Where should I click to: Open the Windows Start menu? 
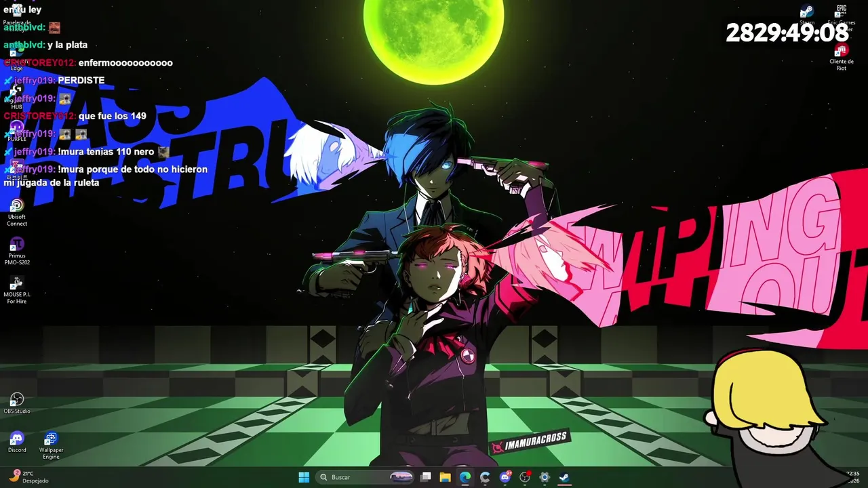pyautogui.click(x=304, y=477)
